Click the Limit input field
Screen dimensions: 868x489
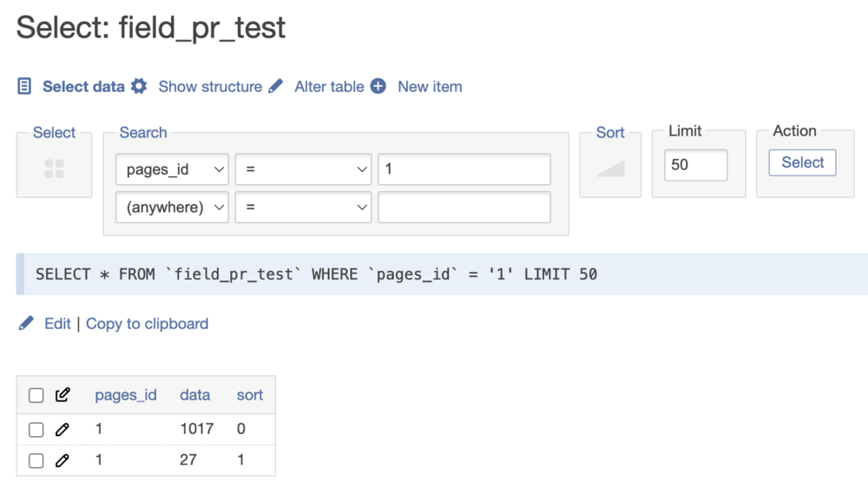pos(695,164)
